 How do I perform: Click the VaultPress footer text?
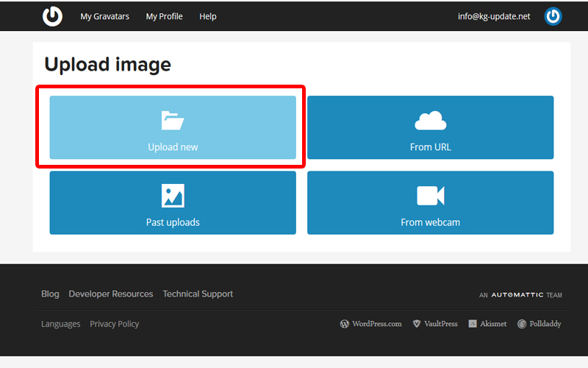[441, 324]
